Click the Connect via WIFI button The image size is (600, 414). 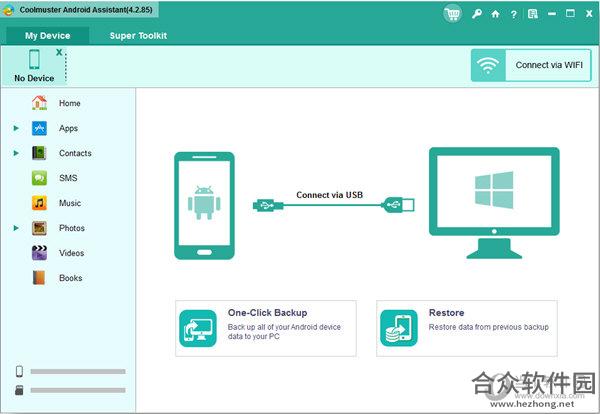tap(531, 65)
